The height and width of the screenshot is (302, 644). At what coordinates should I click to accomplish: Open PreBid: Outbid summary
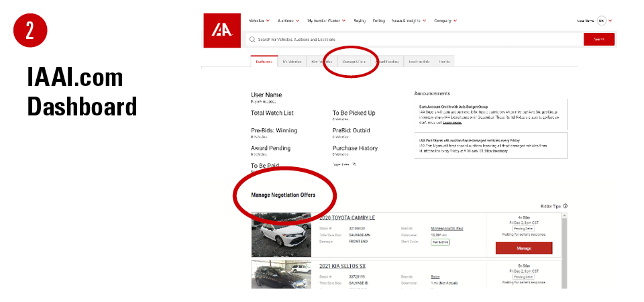[351, 131]
